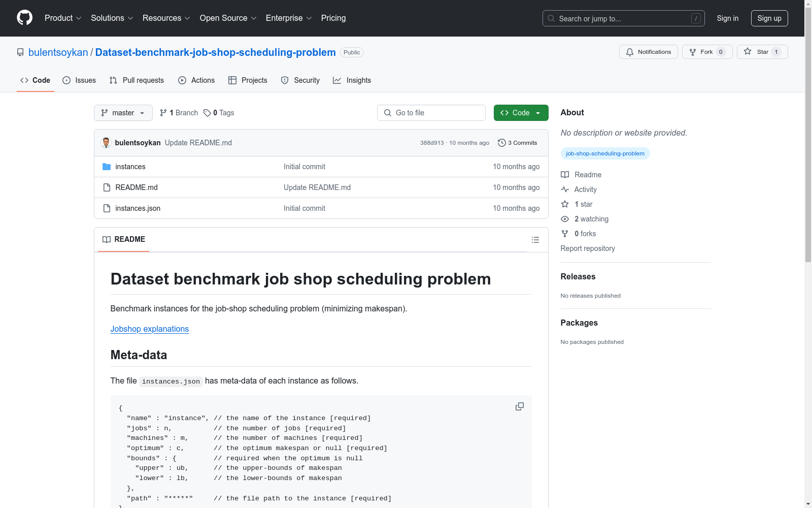Open the Packages section heading
This screenshot has height=508, width=812.
pos(579,323)
